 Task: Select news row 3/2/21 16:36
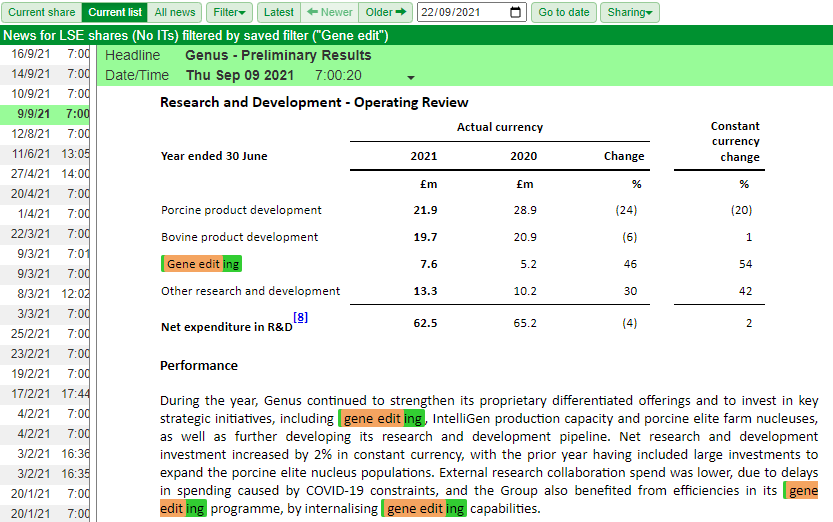[45, 454]
